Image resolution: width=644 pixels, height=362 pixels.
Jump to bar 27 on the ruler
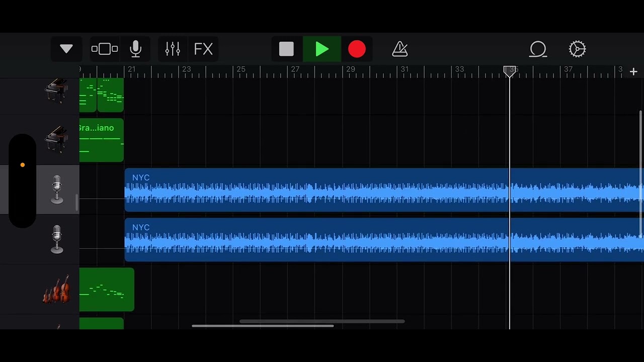pos(295,69)
